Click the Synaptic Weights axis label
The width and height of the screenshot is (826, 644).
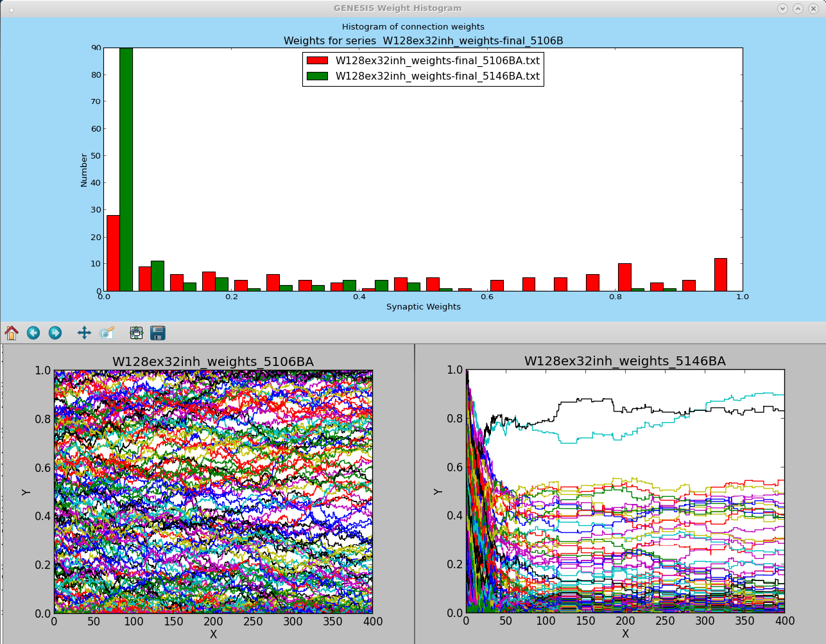pyautogui.click(x=424, y=307)
